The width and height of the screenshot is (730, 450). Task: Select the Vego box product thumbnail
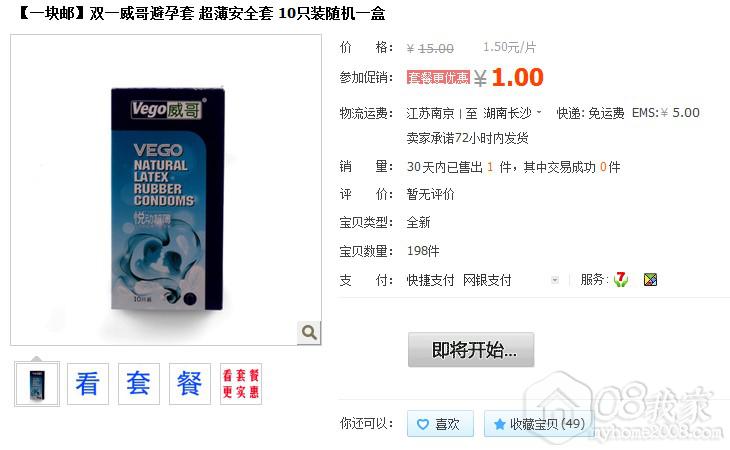pyautogui.click(x=37, y=384)
